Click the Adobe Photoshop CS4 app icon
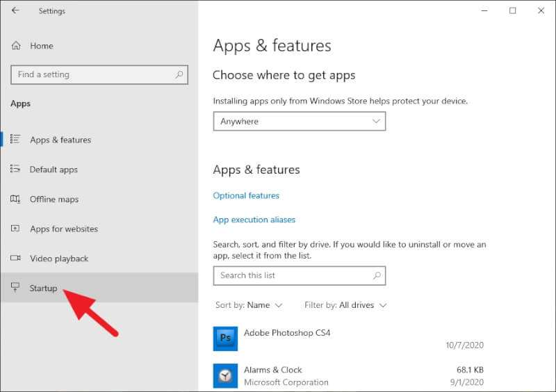The height and width of the screenshot is (392, 556). (x=225, y=338)
